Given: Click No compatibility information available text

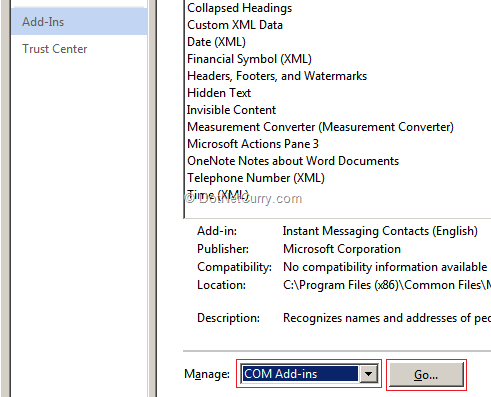Looking at the screenshot, I should coord(385,267).
